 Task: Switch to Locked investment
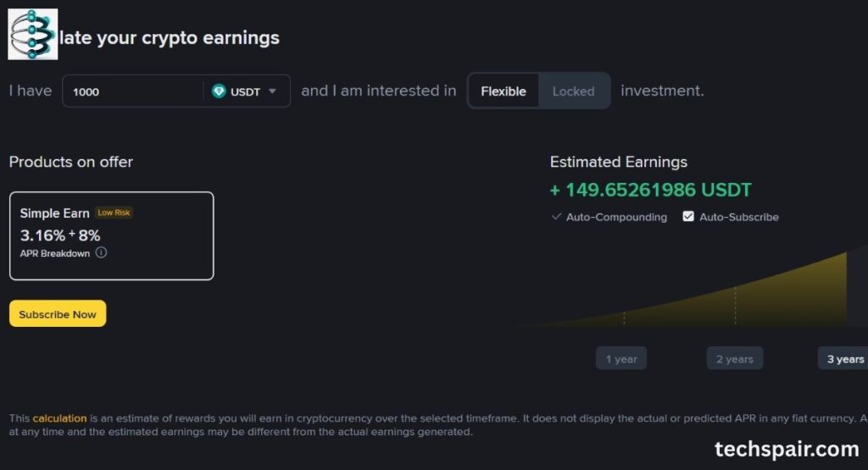click(573, 91)
